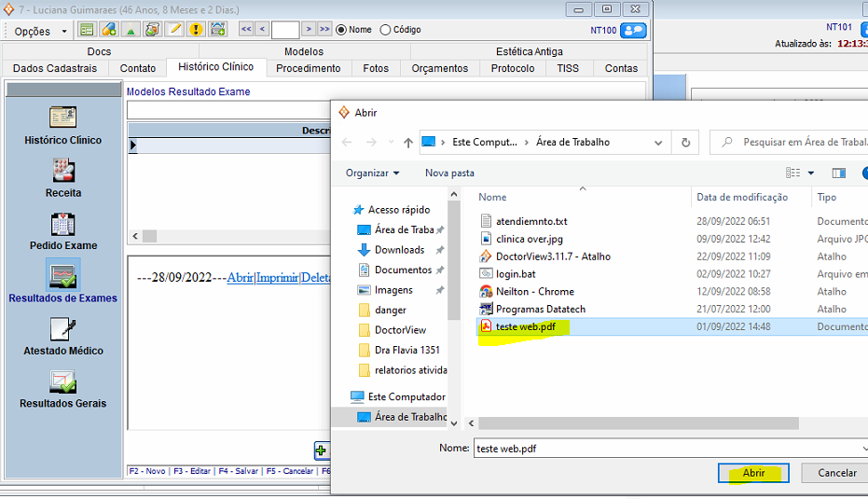Click the Nome filename input field
This screenshot has height=499, width=868.
[667, 449]
